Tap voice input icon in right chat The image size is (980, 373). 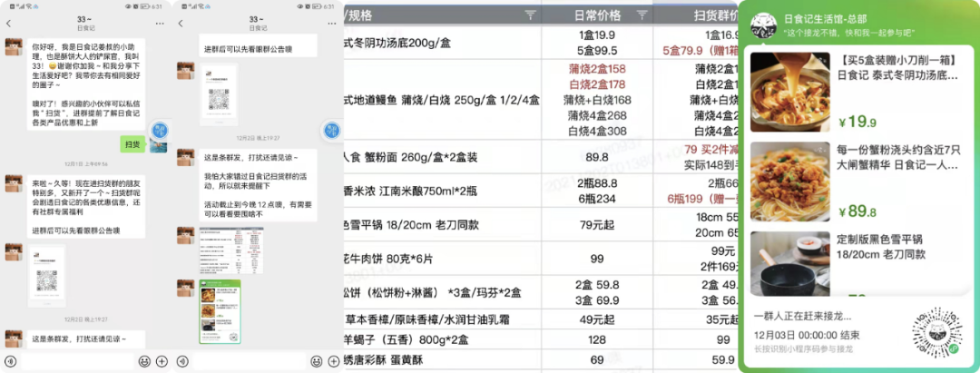pyautogui.click(x=181, y=361)
